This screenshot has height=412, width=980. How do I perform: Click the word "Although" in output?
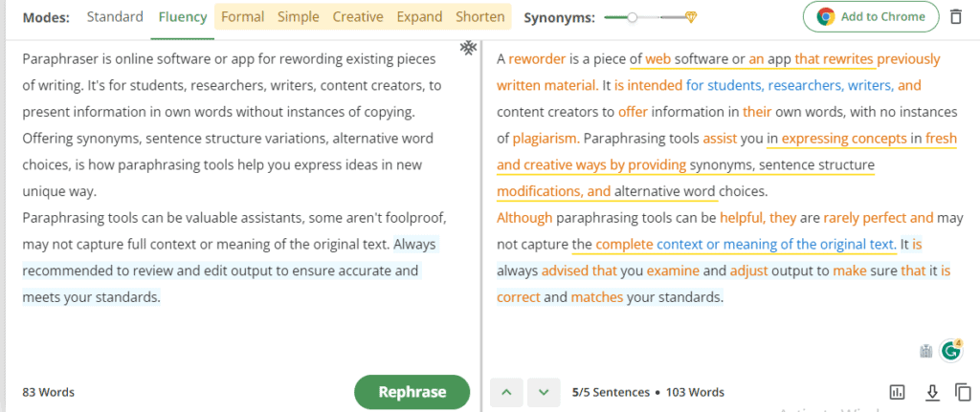524,218
